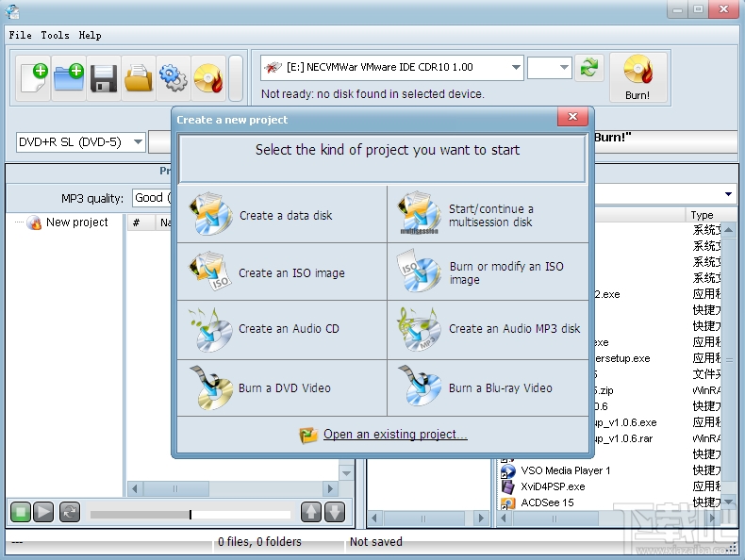Click the '0 files, 0 folders' status text
745x560 pixels.
pyautogui.click(x=259, y=541)
